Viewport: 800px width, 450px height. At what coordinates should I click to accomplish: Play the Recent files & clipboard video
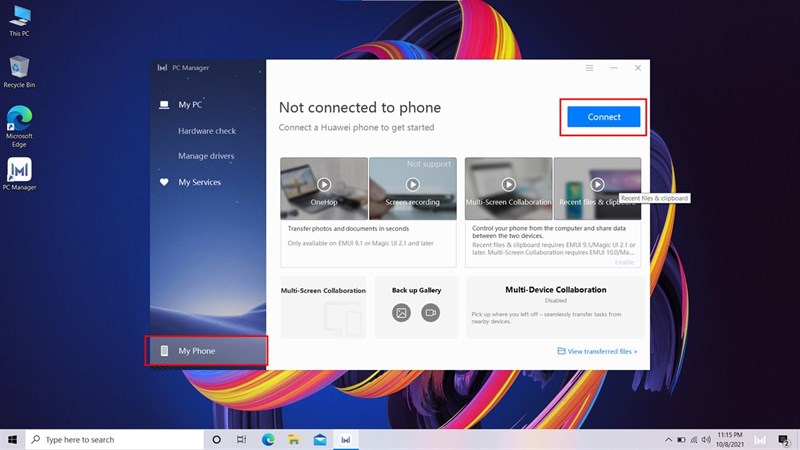pos(597,184)
